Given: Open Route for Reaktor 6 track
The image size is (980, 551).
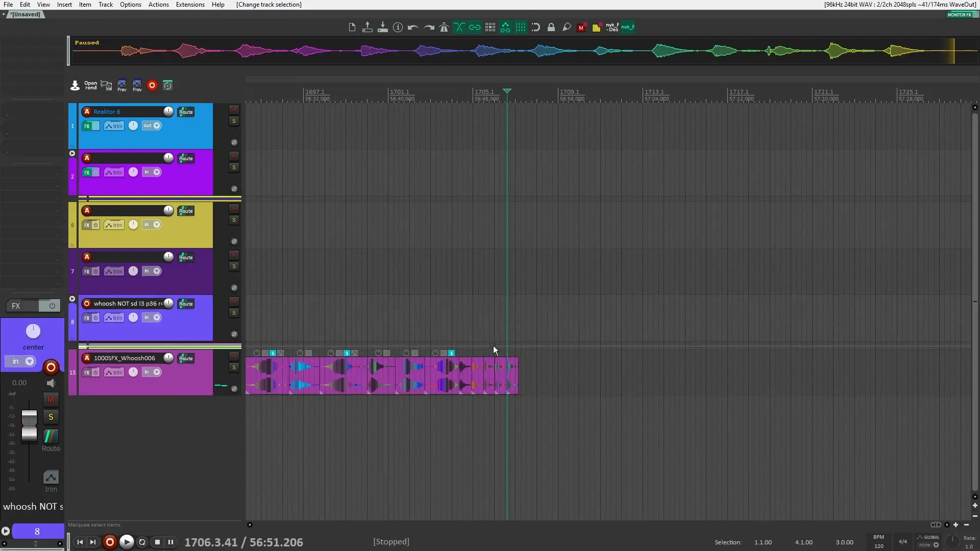Looking at the screenshot, I should point(186,112).
